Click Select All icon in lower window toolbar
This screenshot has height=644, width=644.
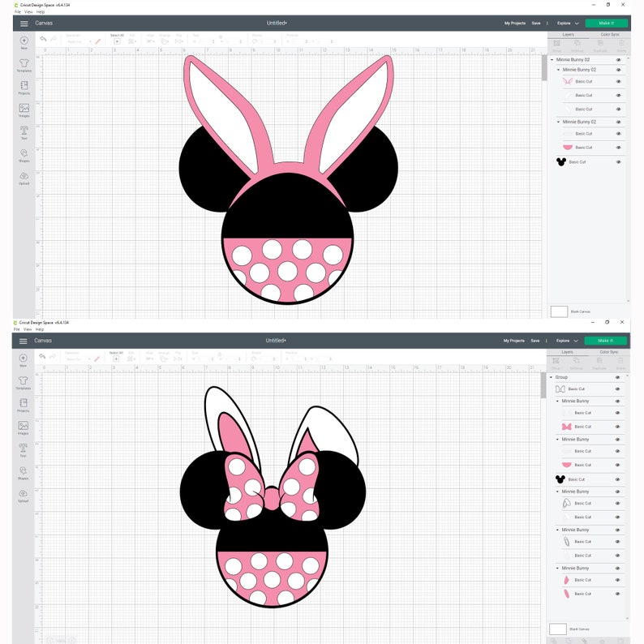point(116,359)
